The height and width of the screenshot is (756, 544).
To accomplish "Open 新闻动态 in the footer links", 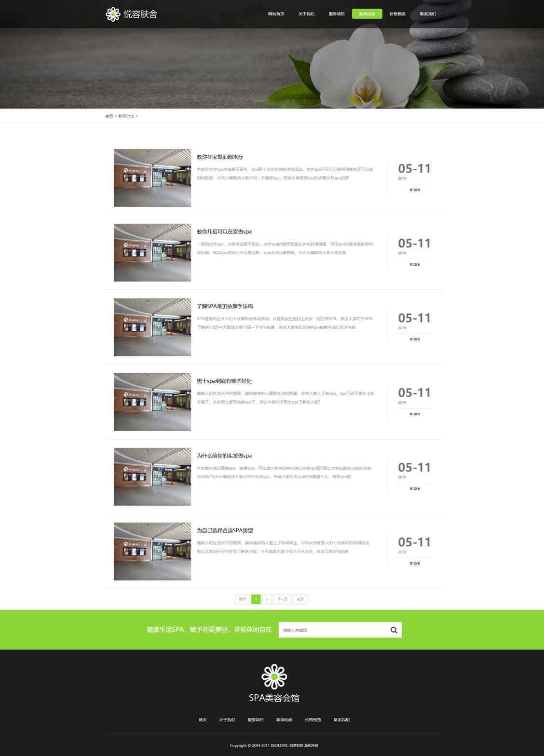I will (x=284, y=720).
